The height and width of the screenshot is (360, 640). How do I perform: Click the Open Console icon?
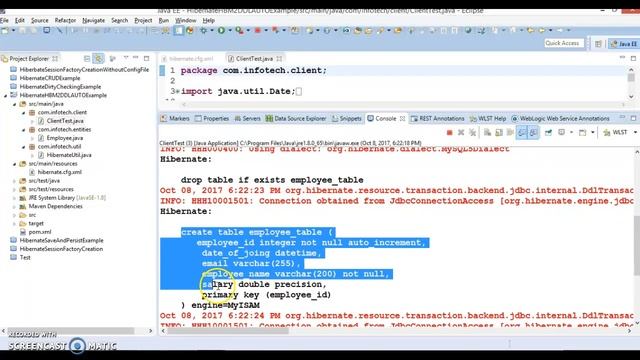(x=582, y=133)
